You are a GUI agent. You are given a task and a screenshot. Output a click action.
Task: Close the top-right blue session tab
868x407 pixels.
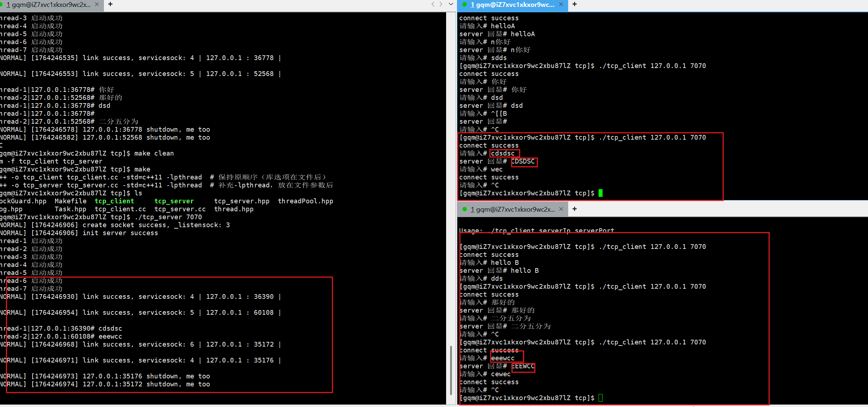[x=561, y=4]
